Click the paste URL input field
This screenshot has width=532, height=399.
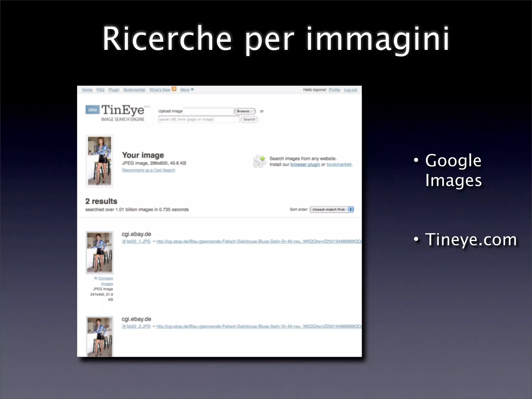(x=199, y=119)
